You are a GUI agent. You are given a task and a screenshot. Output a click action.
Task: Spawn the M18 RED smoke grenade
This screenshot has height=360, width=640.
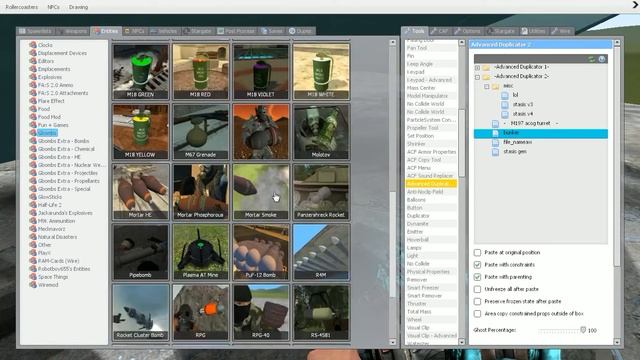click(x=200, y=72)
